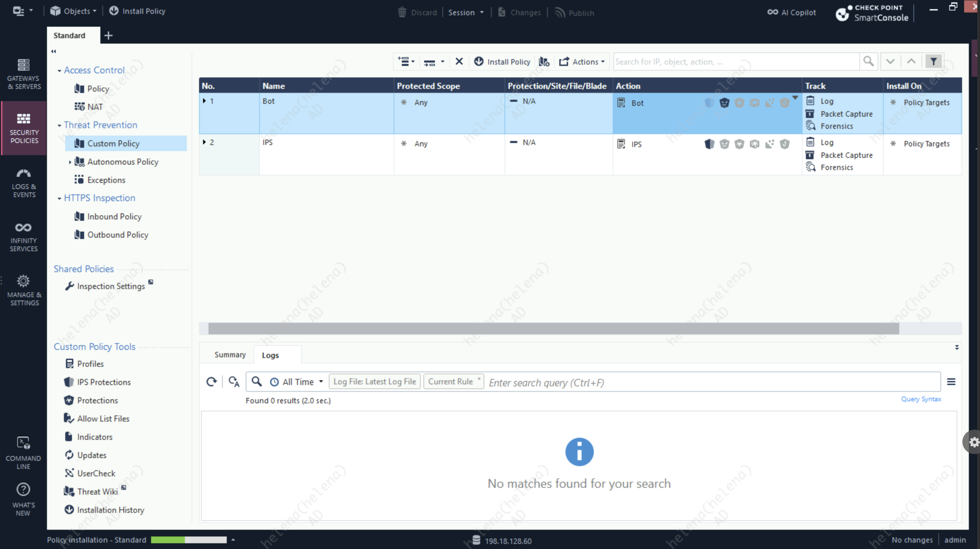Click the filter funnel icon in search bar
Image resolution: width=980 pixels, height=549 pixels.
point(933,61)
